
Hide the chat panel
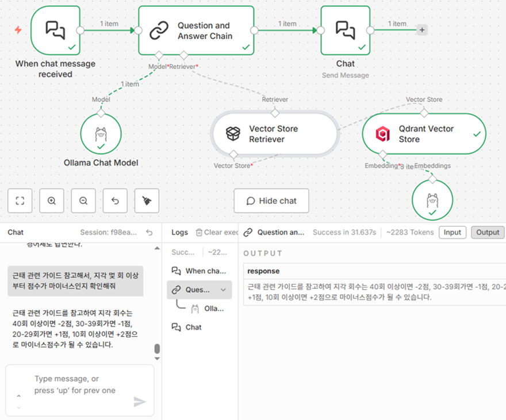click(271, 201)
